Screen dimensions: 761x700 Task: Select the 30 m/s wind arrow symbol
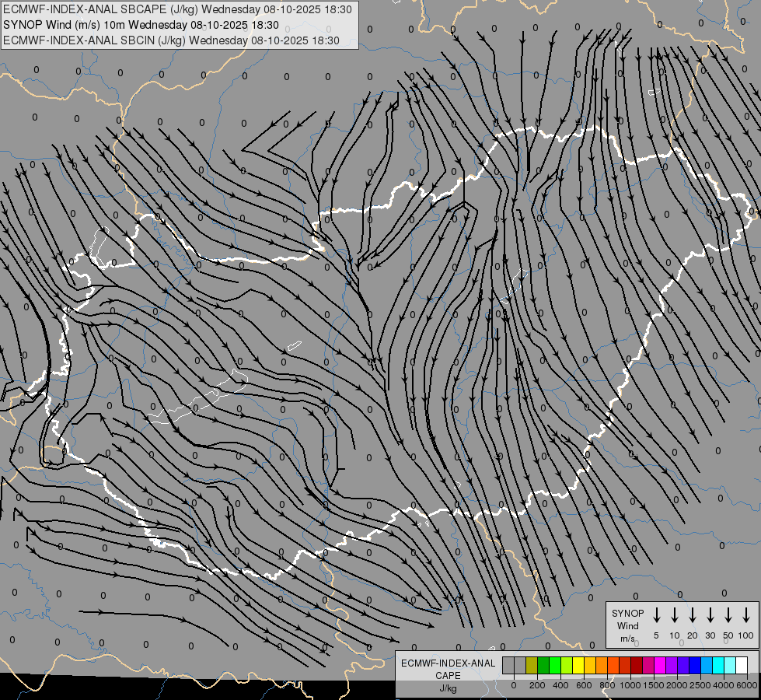[710, 615]
